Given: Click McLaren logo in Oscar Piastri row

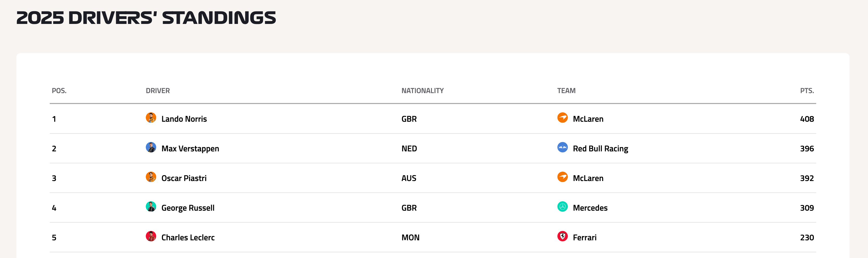Looking at the screenshot, I should [562, 177].
